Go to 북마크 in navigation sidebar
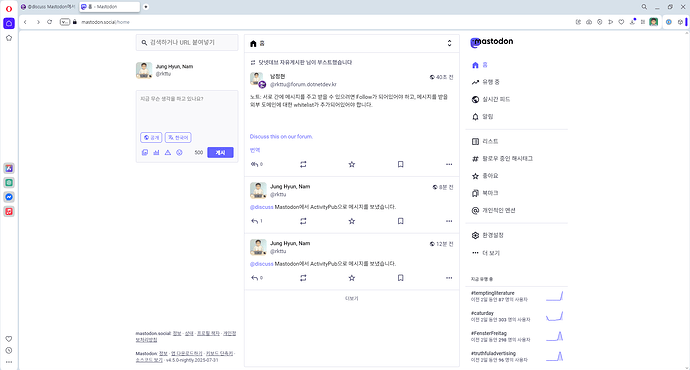The width and height of the screenshot is (690, 370). pyautogui.click(x=485, y=193)
